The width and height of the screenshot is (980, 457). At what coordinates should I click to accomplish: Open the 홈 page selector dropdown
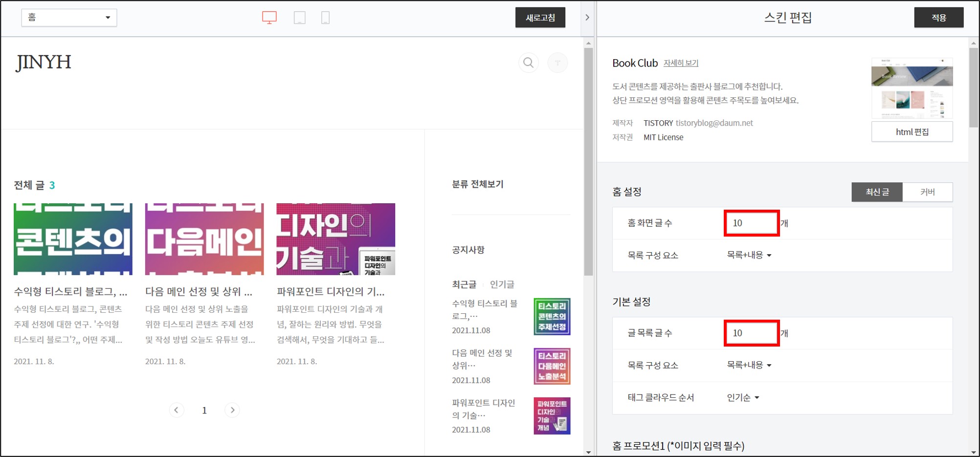(69, 18)
